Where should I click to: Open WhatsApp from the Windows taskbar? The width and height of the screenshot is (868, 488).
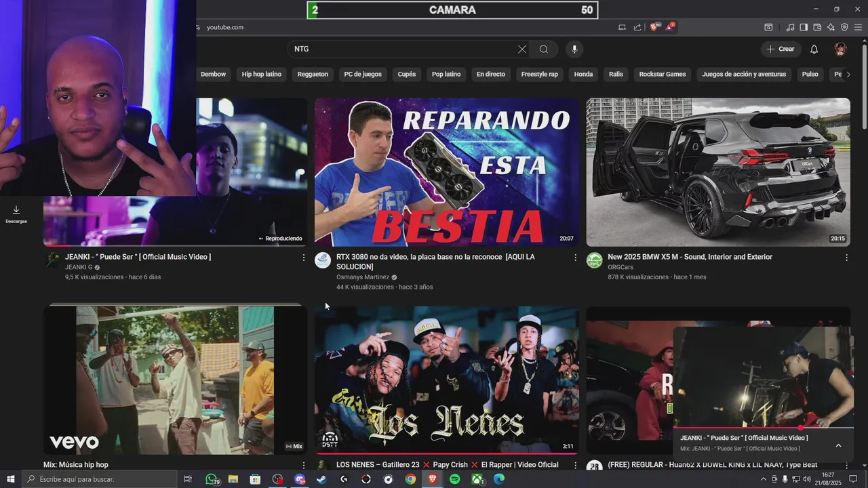tap(211, 479)
